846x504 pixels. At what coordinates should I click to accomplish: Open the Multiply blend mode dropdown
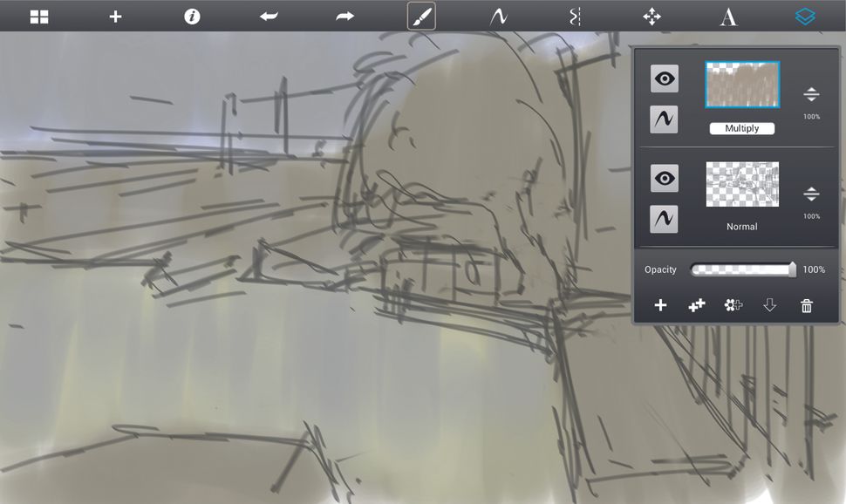click(x=741, y=128)
